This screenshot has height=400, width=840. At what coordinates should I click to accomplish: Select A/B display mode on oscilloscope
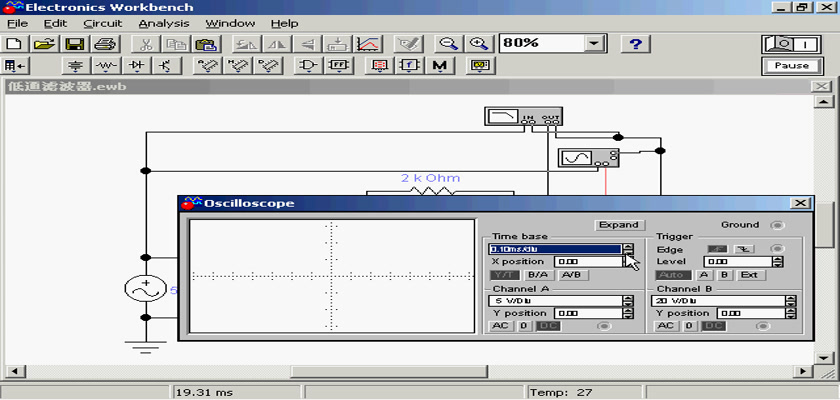click(x=573, y=275)
